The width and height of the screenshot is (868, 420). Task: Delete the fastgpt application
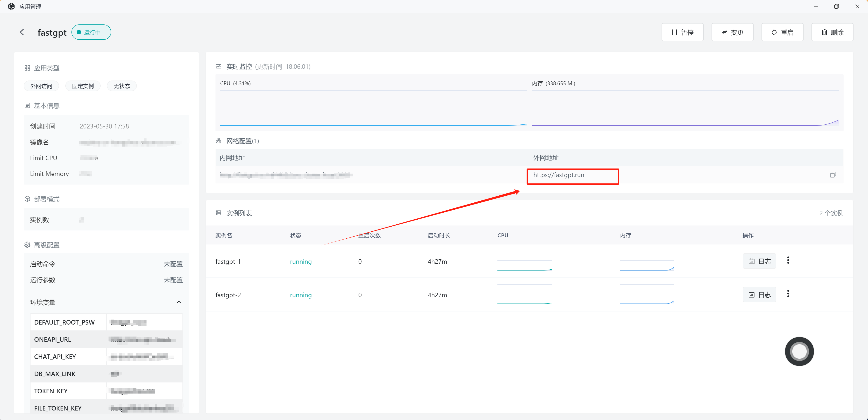[x=832, y=32]
